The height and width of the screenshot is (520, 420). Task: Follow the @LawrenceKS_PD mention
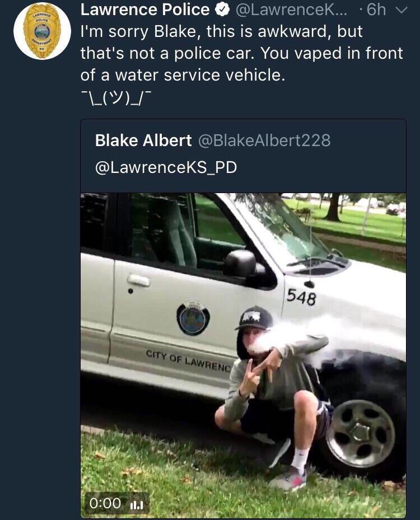pyautogui.click(x=166, y=167)
